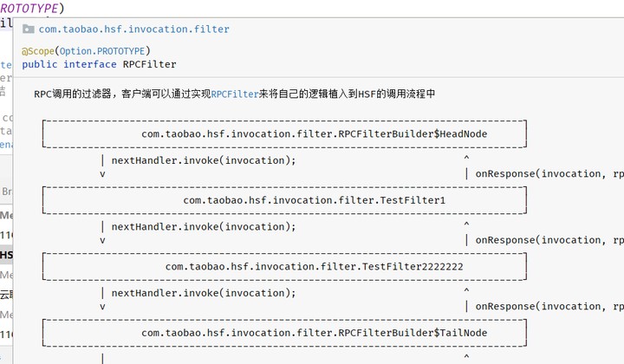Viewport: 624px width, 364px height.
Task: Click the package folder icon in popup header
Action: [29, 29]
